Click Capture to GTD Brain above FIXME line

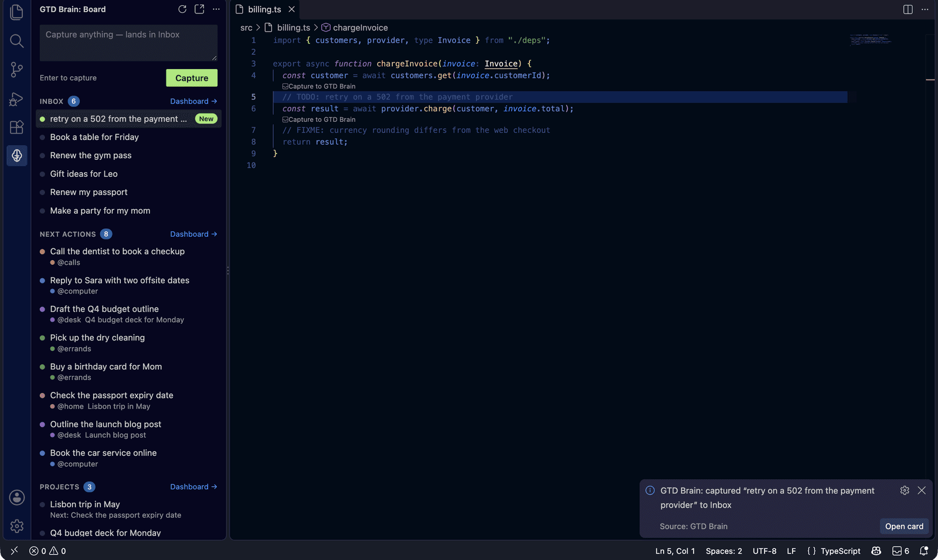(x=319, y=119)
